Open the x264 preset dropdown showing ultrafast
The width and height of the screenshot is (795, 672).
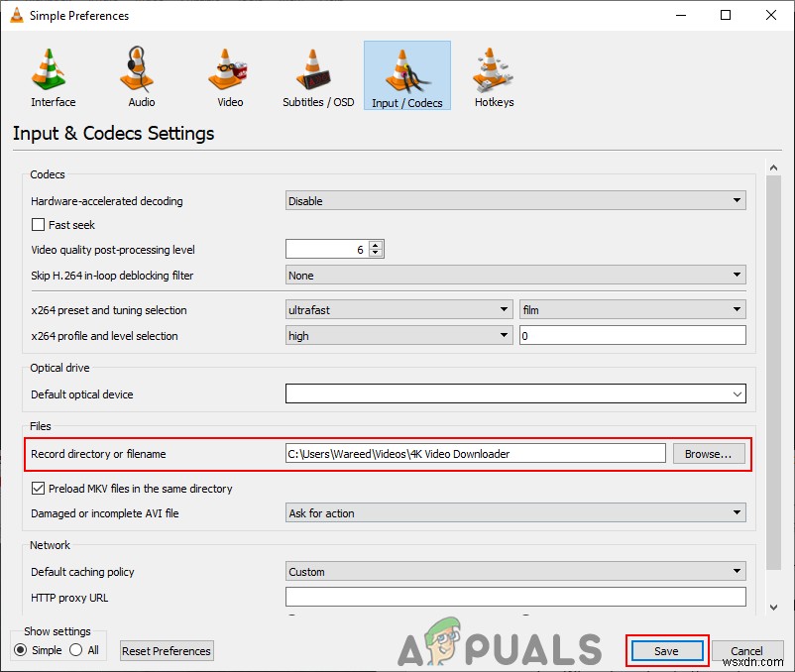point(399,309)
